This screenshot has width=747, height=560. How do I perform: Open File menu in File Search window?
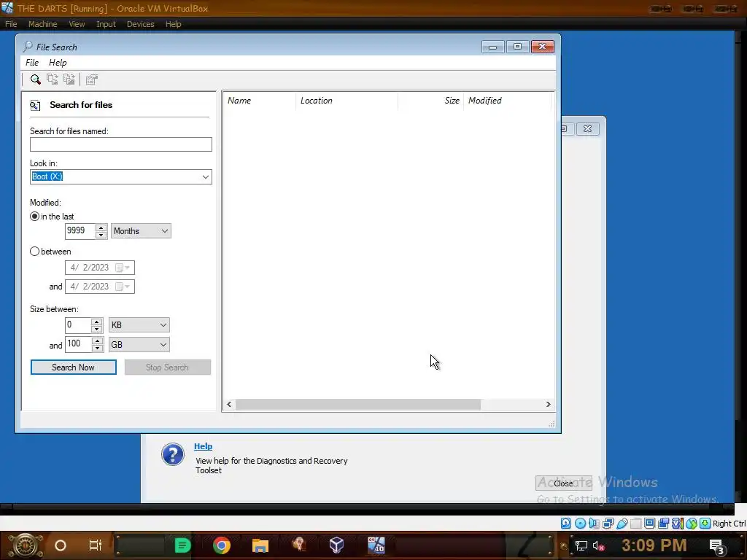click(32, 63)
